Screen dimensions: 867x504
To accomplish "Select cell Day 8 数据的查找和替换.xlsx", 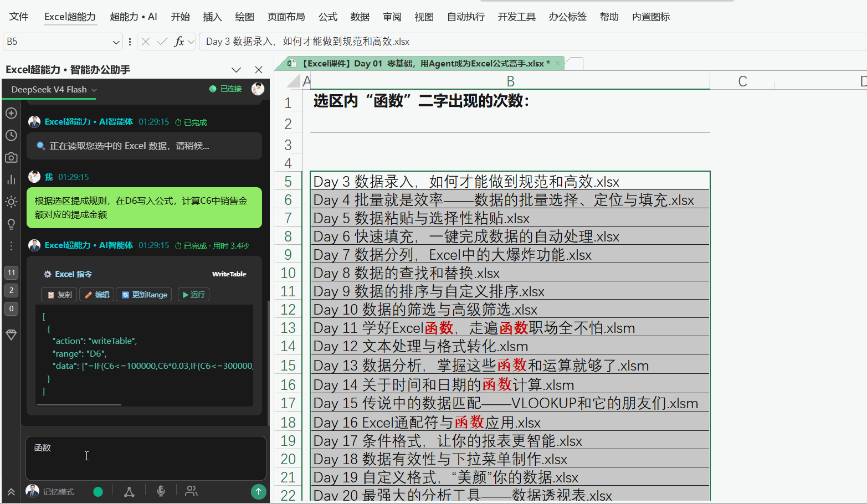I will click(x=510, y=272).
